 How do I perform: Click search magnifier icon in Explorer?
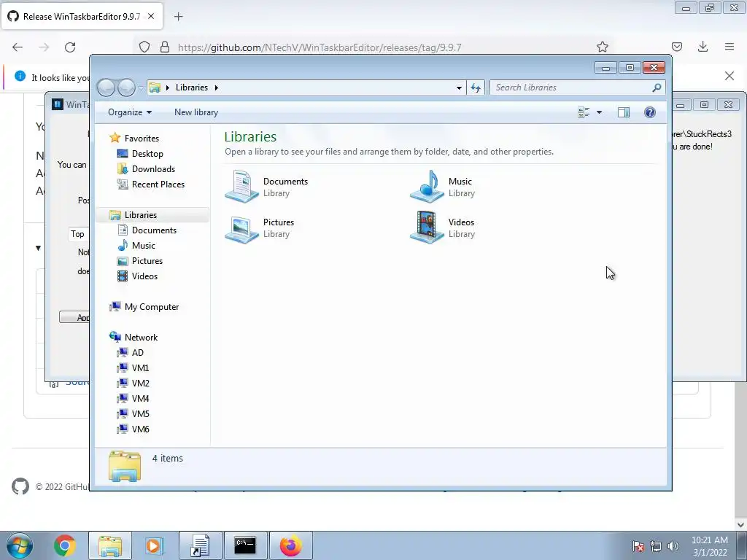pyautogui.click(x=657, y=87)
